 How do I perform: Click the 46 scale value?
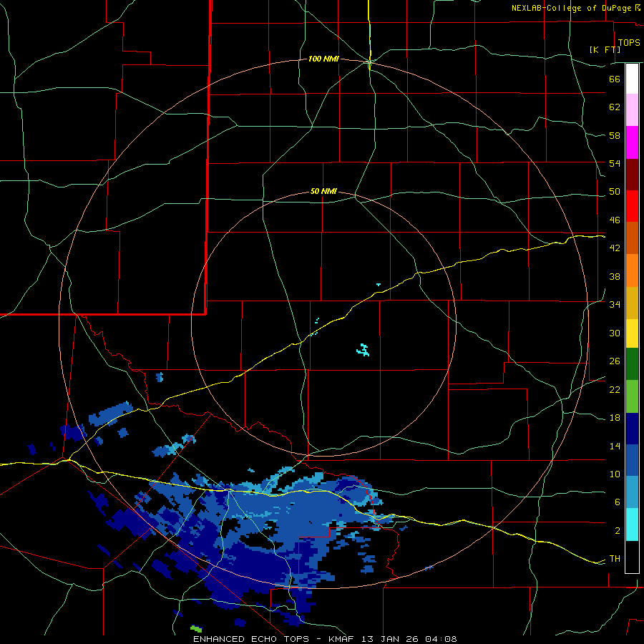(615, 220)
